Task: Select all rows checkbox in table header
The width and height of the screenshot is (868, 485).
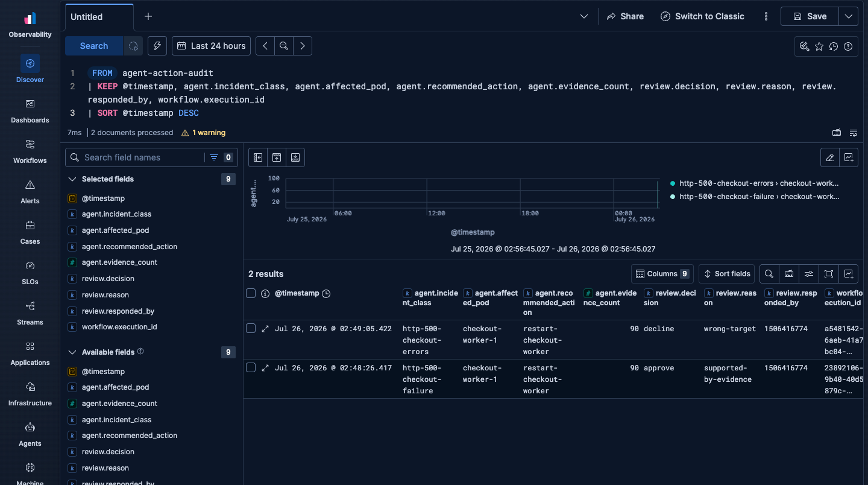Action: pos(251,293)
